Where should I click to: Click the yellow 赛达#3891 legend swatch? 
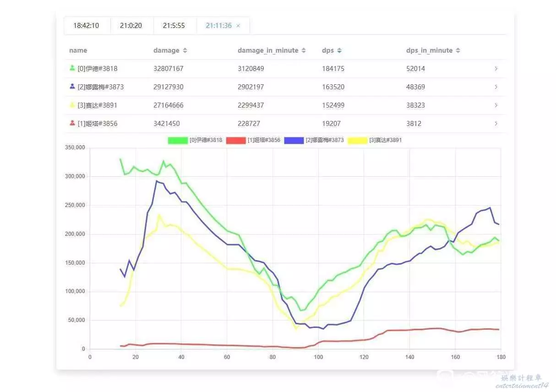point(358,140)
